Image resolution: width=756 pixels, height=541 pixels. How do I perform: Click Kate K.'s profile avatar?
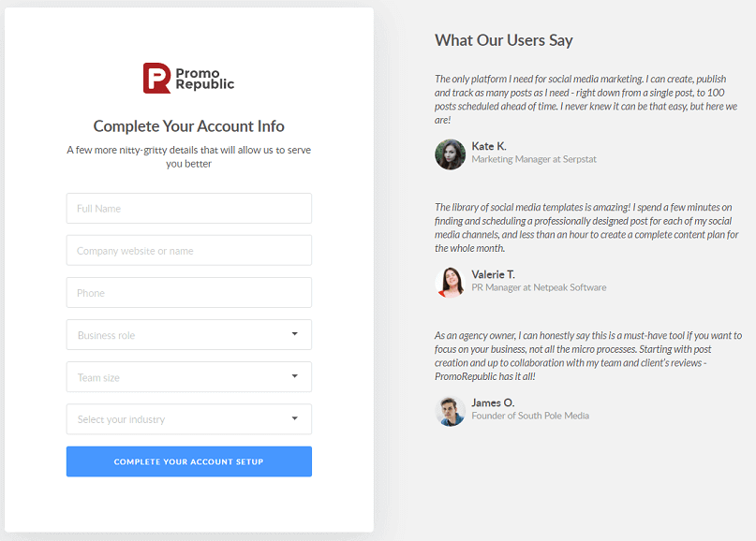coord(451,154)
